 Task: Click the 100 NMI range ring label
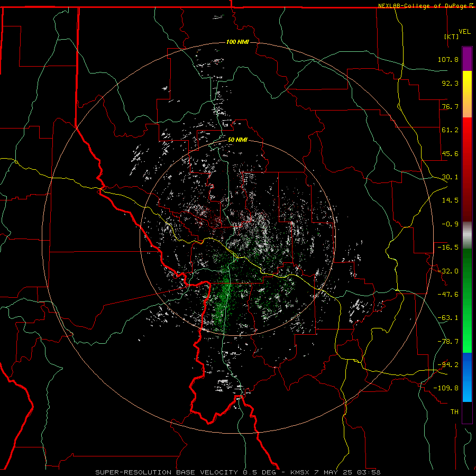tap(237, 42)
